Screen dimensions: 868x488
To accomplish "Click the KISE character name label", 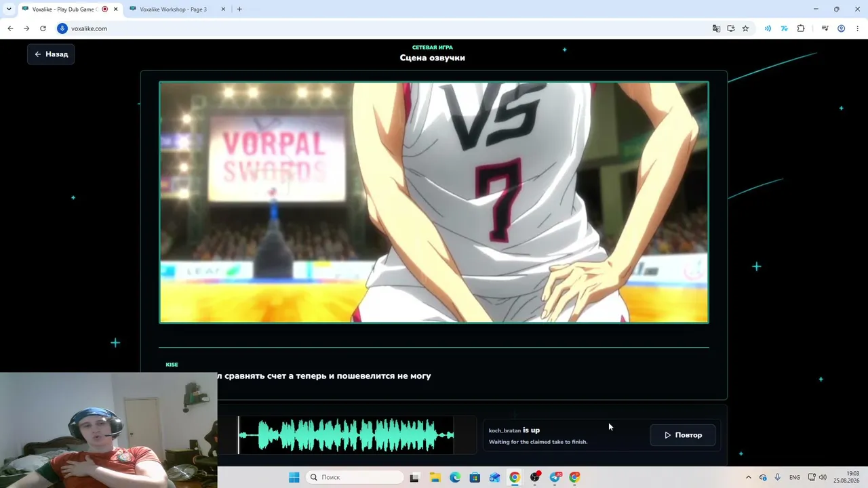I will (x=172, y=365).
